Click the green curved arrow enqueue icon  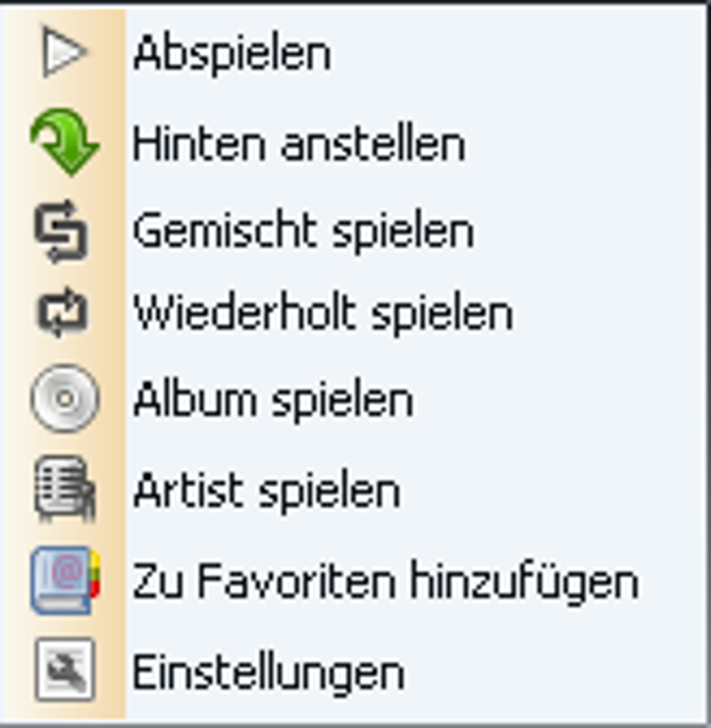[x=65, y=142]
